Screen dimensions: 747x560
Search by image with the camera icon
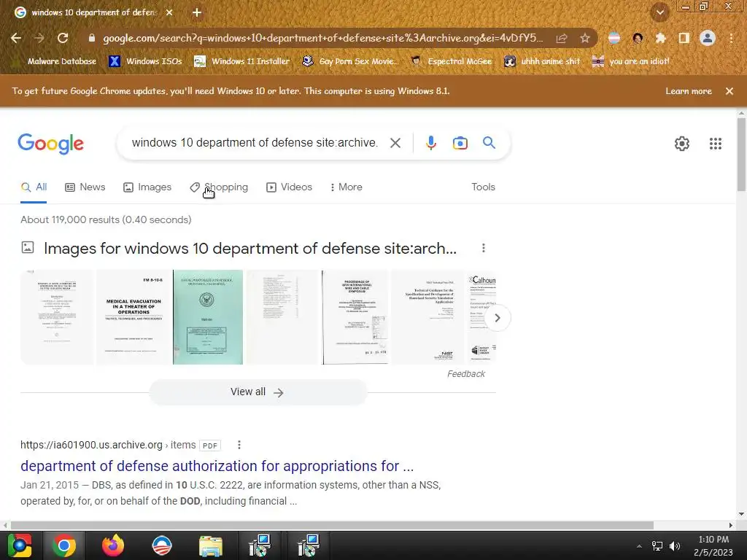pyautogui.click(x=460, y=143)
